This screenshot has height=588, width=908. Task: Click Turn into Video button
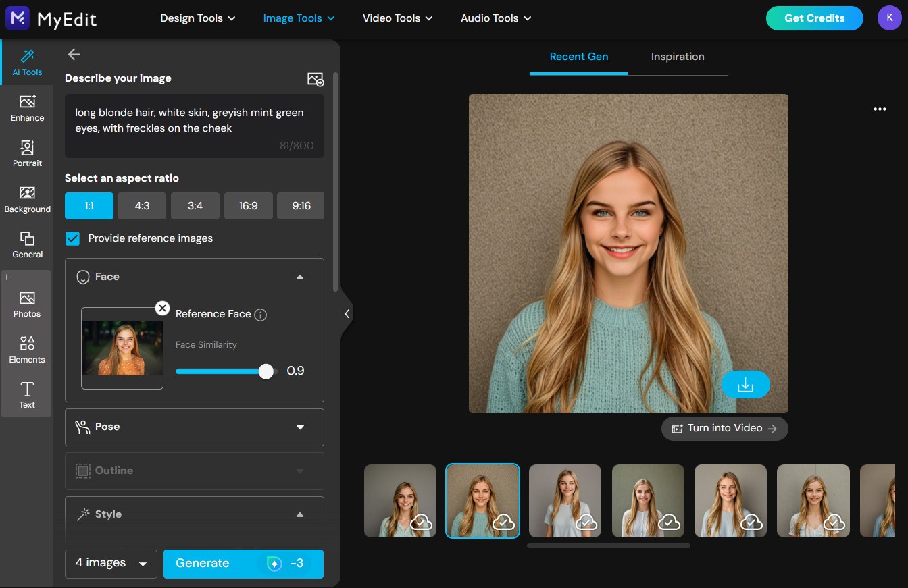pyautogui.click(x=724, y=429)
